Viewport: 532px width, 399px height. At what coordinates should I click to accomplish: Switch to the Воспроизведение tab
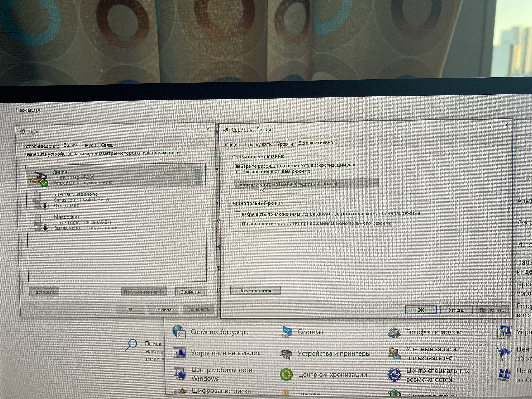click(x=40, y=146)
